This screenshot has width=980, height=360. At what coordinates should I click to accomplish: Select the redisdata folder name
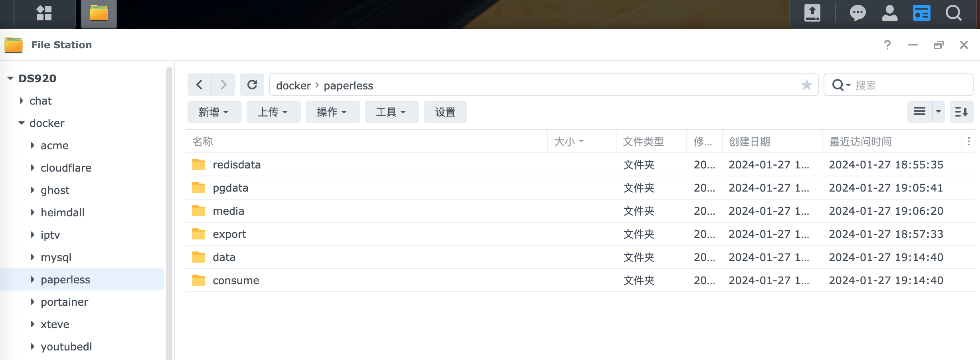pyautogui.click(x=237, y=164)
